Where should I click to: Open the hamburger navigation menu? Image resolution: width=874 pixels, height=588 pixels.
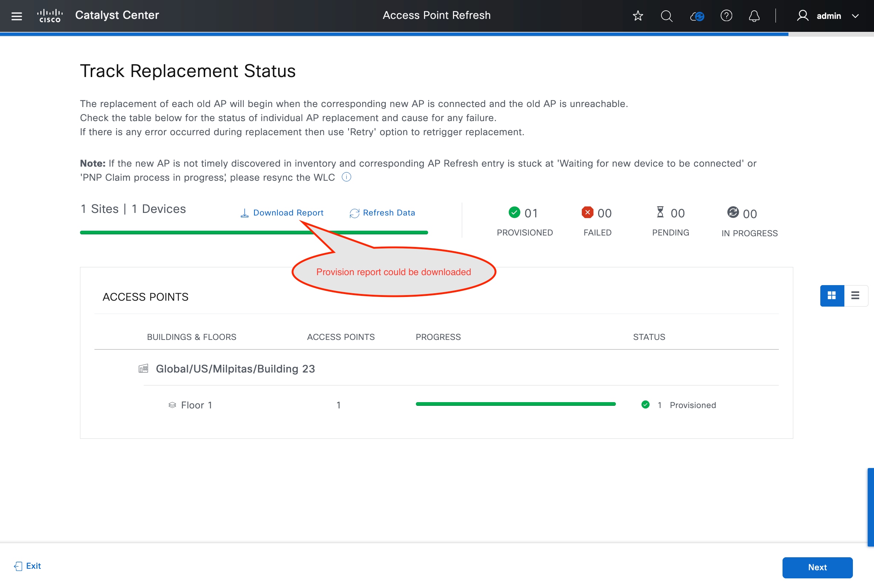17,16
